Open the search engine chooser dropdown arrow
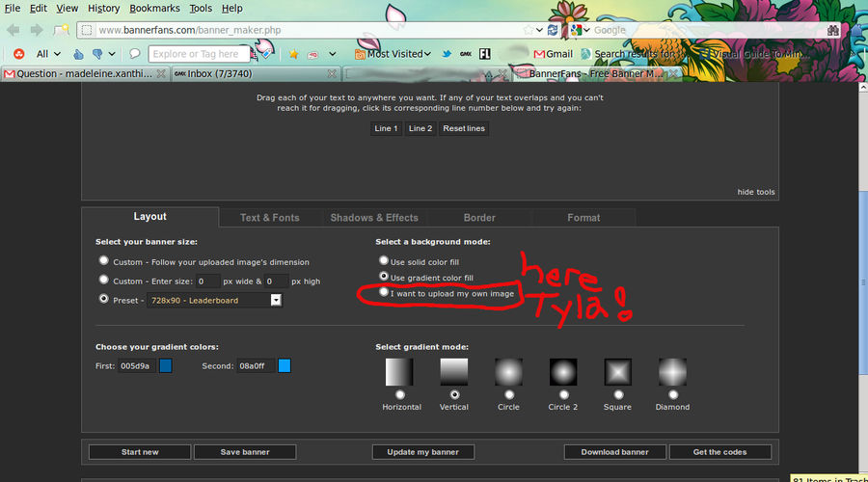This screenshot has width=868, height=482. 586,30
